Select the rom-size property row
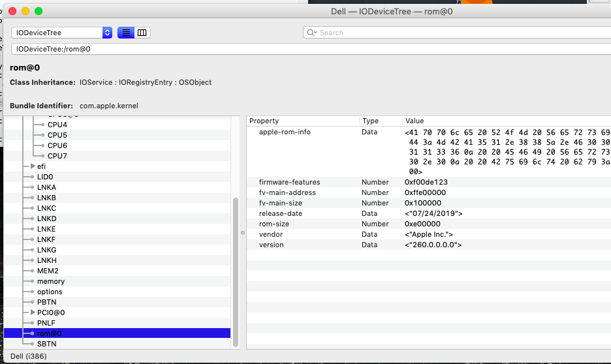 [x=429, y=224]
